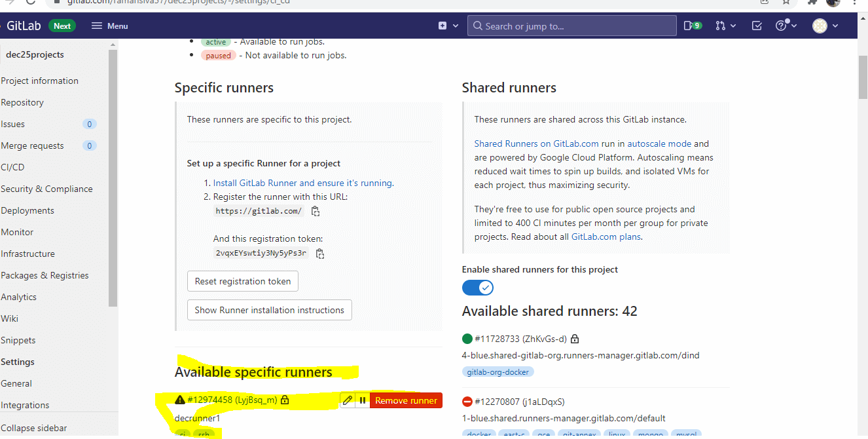Viewport: 868px width, 439px height.
Task: Open the user avatar dropdown menu
Action: click(x=825, y=26)
